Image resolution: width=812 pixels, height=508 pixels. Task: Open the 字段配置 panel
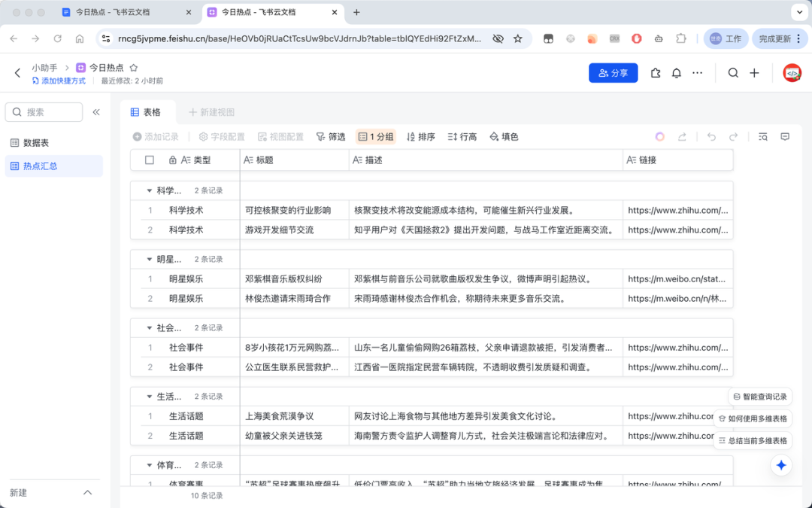[x=224, y=136]
